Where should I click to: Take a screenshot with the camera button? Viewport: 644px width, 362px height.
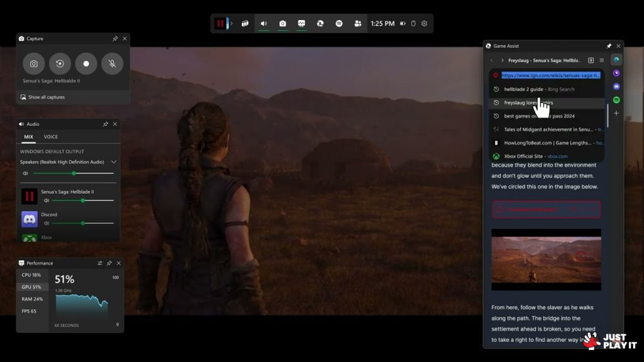(x=34, y=63)
